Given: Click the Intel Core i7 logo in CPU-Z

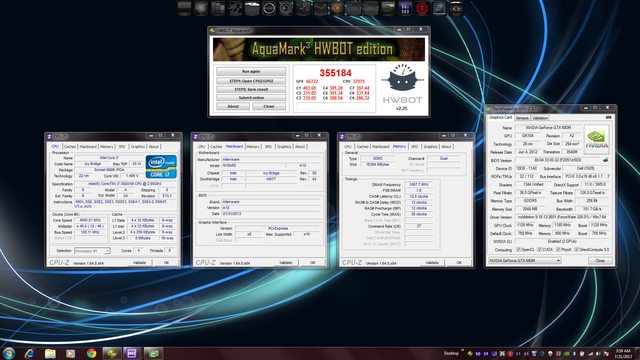Looking at the screenshot, I should (x=161, y=166).
